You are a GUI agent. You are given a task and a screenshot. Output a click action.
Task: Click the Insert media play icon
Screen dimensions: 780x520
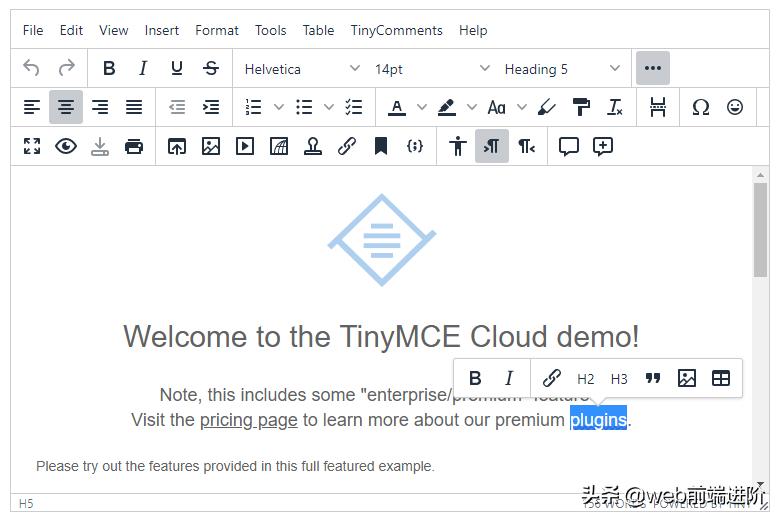(x=245, y=146)
